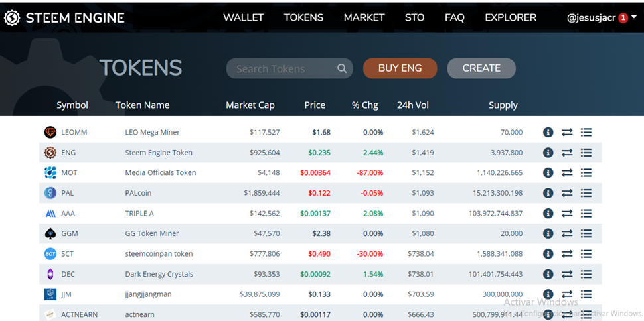
Task: Sort by Price column header
Action: click(315, 105)
